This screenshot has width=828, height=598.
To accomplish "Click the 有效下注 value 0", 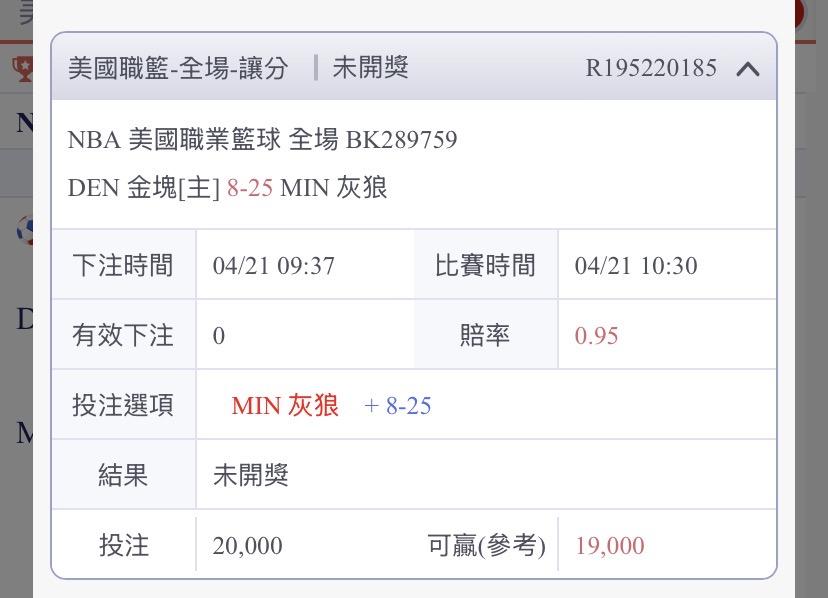I will tap(219, 336).
